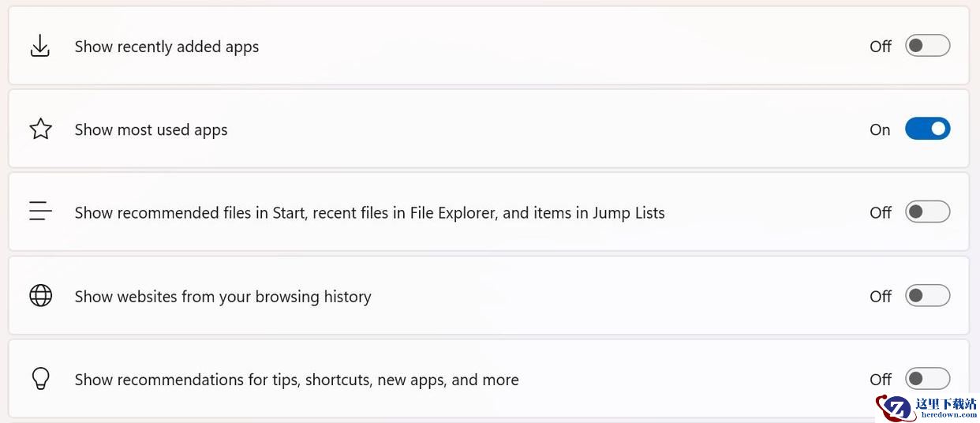This screenshot has height=423, width=980.
Task: Click the "Off" status for recently added apps
Action: pos(881,47)
